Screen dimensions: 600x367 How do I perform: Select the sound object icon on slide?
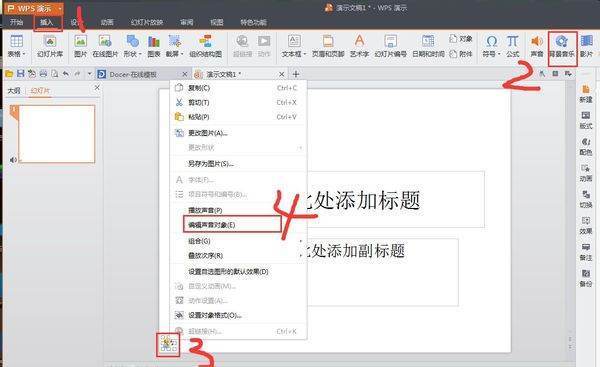pos(168,344)
